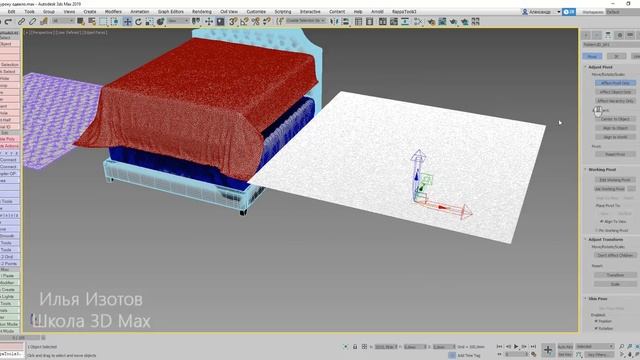The image size is (640, 360).
Task: Collapse the Adjust Pivot rollout
Action: 600,67
